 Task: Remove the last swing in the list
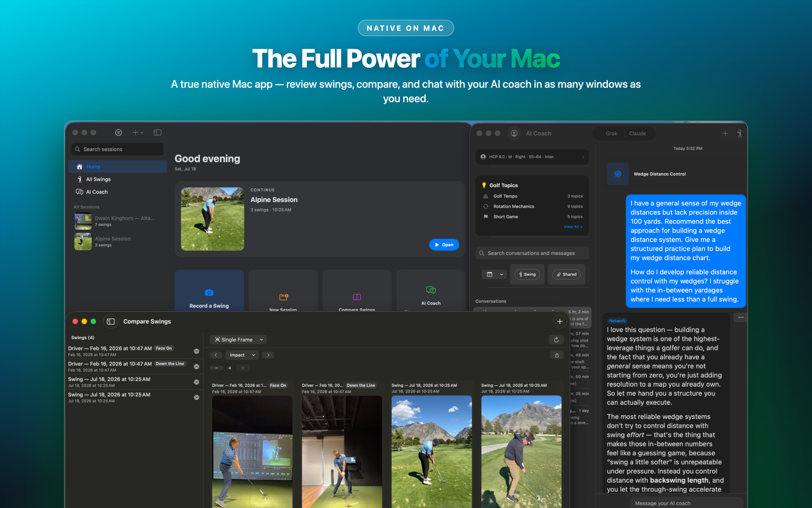(197, 397)
